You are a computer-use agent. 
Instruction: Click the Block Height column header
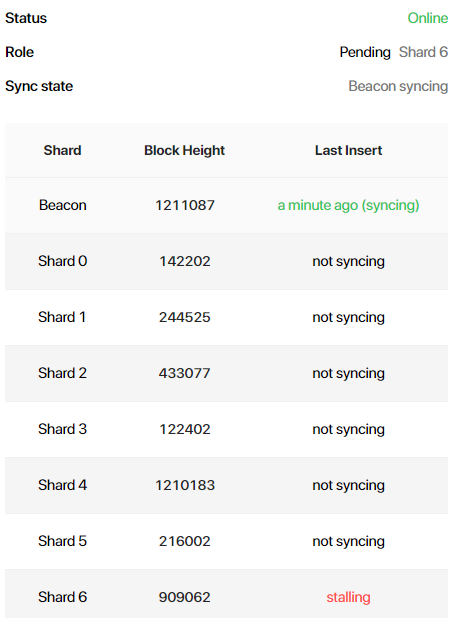[184, 151]
